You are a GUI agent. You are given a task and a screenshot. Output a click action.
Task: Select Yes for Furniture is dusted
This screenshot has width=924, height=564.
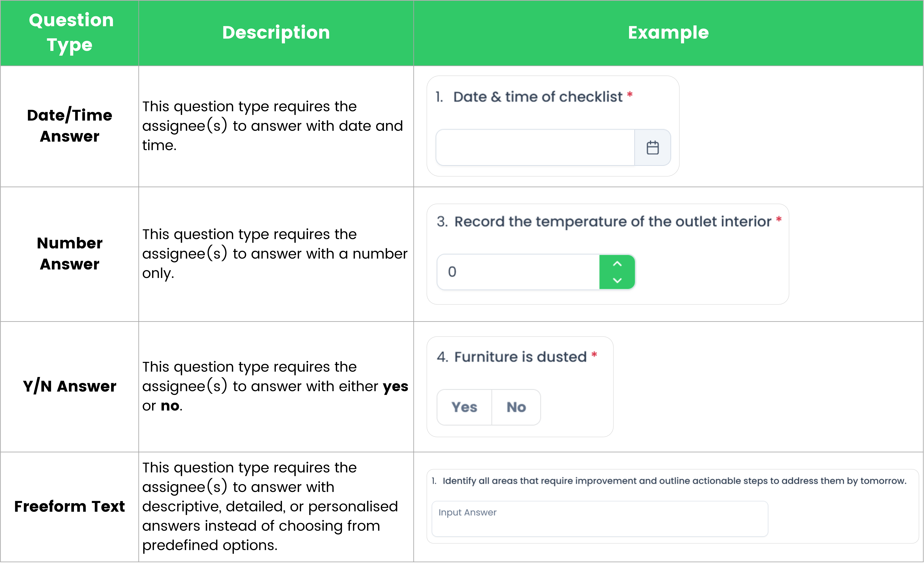[x=464, y=407]
